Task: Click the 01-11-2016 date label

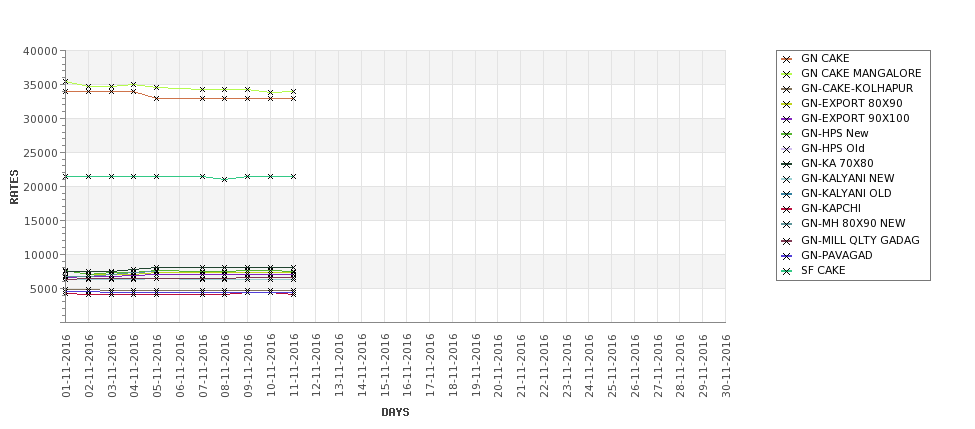Action: click(x=66, y=366)
